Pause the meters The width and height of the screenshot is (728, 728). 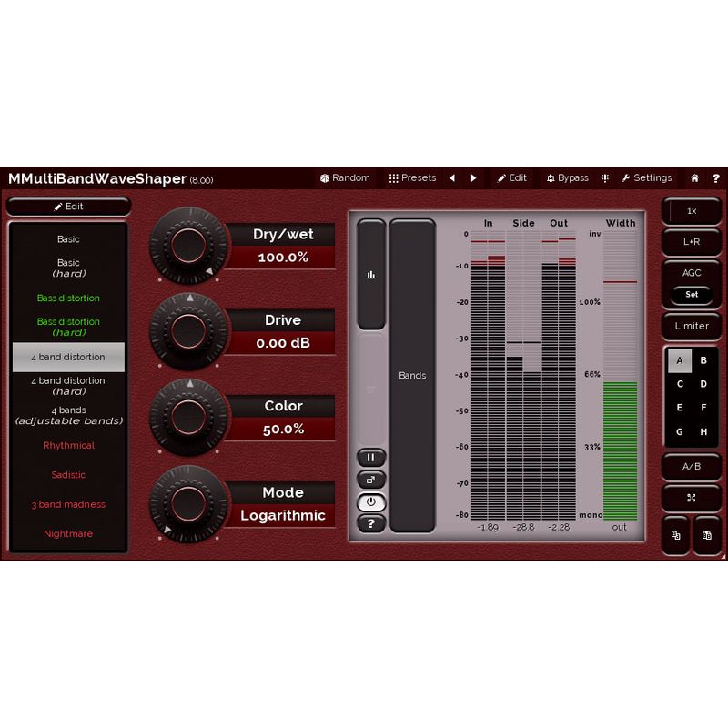tap(371, 458)
